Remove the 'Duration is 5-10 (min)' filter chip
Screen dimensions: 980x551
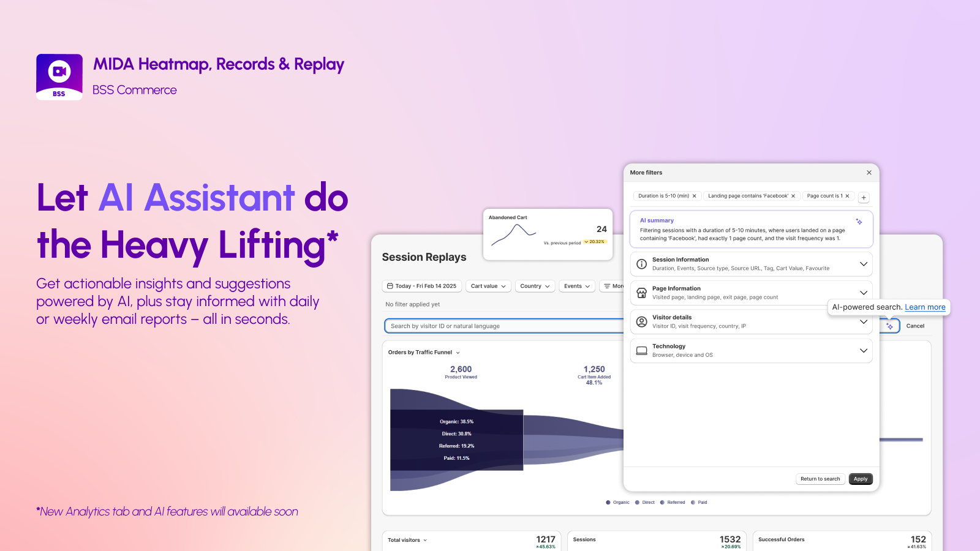695,196
